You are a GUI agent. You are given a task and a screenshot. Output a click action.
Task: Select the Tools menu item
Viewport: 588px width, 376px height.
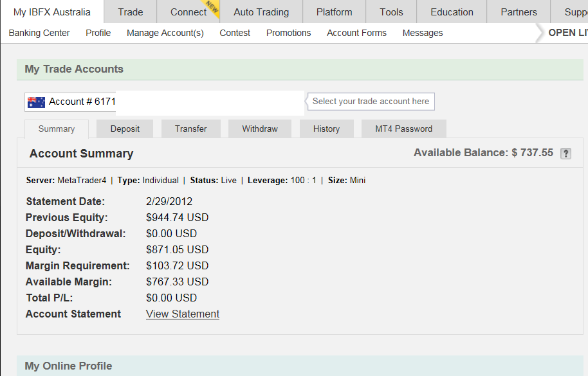pos(391,12)
